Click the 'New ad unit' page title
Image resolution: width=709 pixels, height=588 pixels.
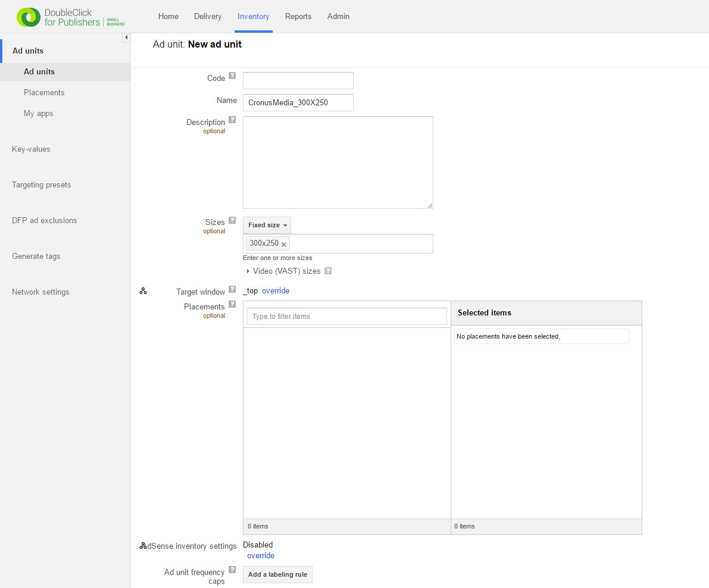(215, 44)
